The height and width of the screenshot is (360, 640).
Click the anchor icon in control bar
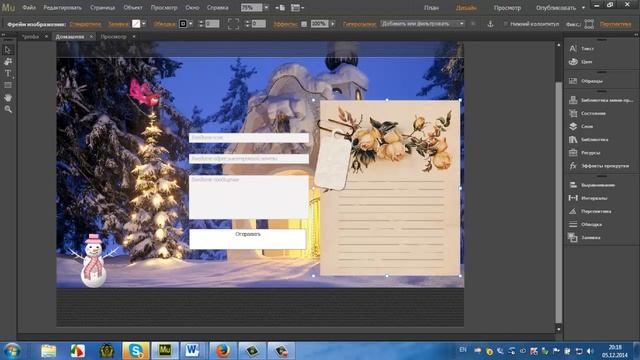tap(491, 24)
